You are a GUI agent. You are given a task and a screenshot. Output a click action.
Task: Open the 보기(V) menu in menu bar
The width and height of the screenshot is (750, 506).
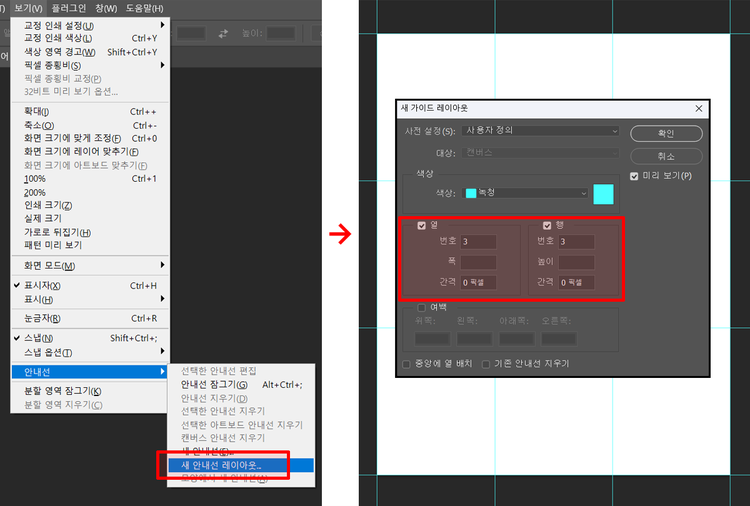pos(28,8)
